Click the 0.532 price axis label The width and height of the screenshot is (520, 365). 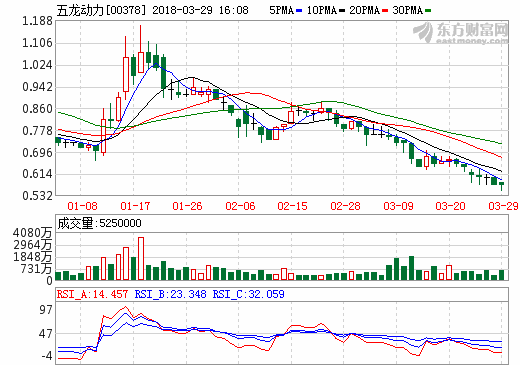coord(37,195)
